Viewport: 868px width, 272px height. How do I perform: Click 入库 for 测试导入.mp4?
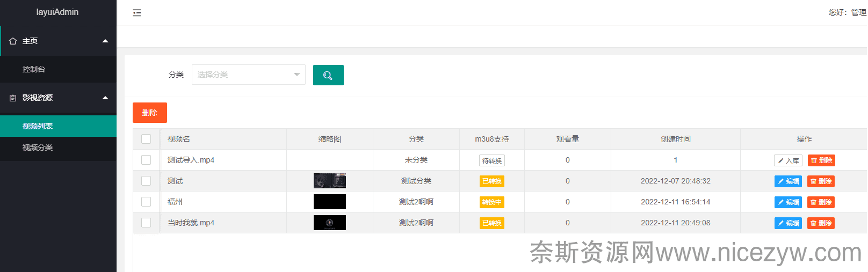788,160
